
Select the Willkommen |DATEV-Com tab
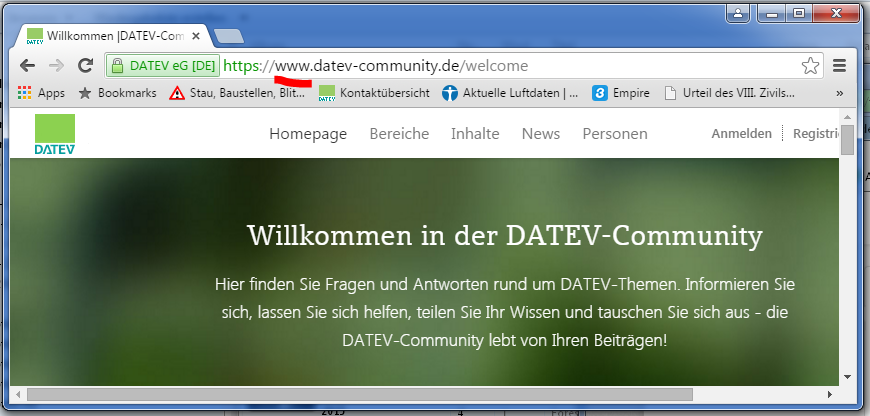tap(115, 37)
